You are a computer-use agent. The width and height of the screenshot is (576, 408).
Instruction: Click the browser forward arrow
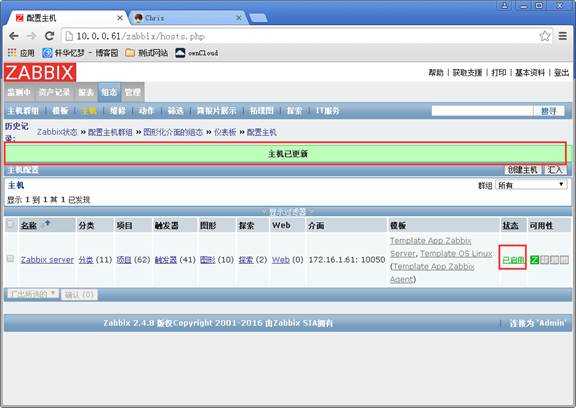coord(32,36)
